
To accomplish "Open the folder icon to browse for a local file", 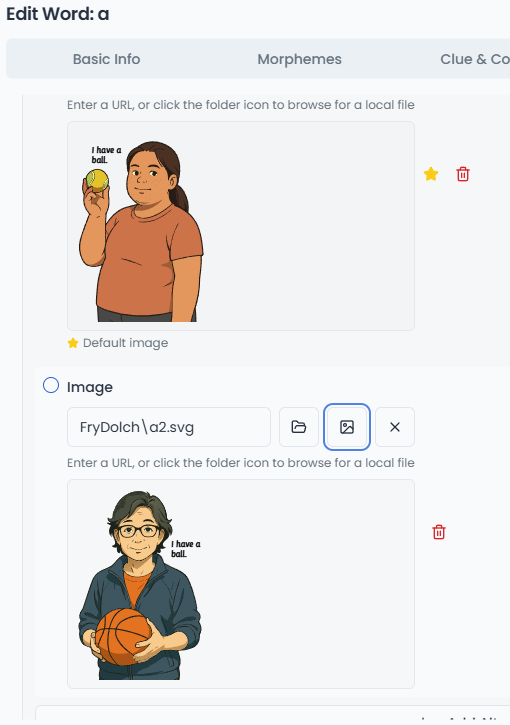I will click(299, 427).
